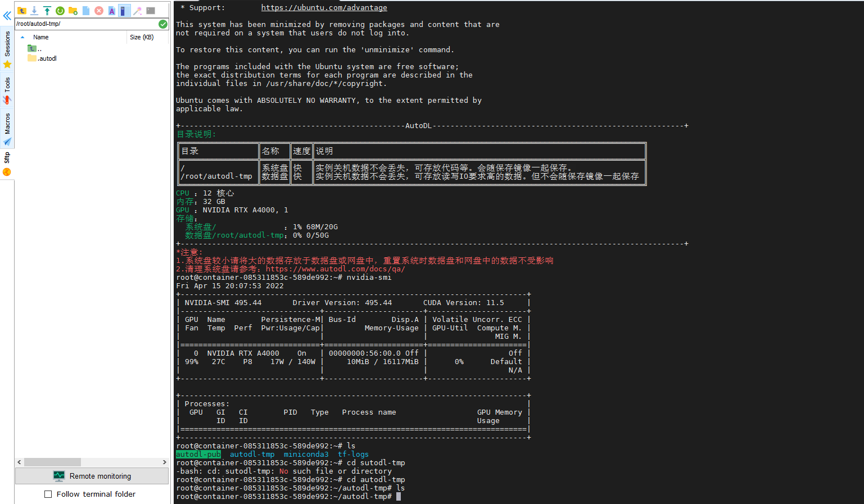Toggle the Name column sort arrow
The height and width of the screenshot is (504, 864).
(22, 37)
